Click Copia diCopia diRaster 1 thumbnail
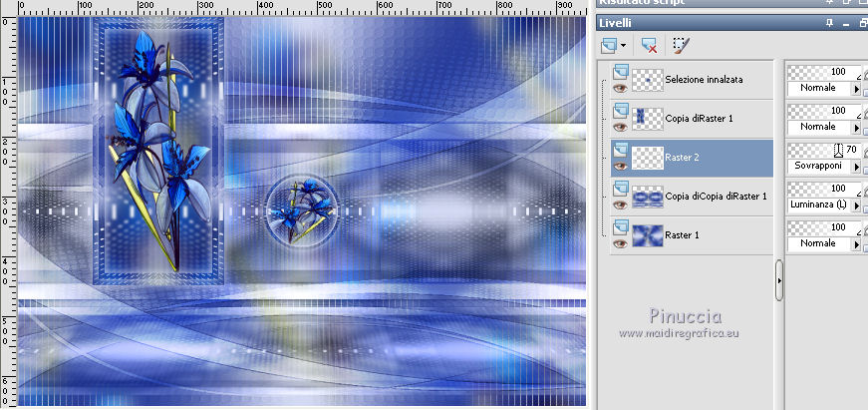The height and width of the screenshot is (410, 868). 647,197
